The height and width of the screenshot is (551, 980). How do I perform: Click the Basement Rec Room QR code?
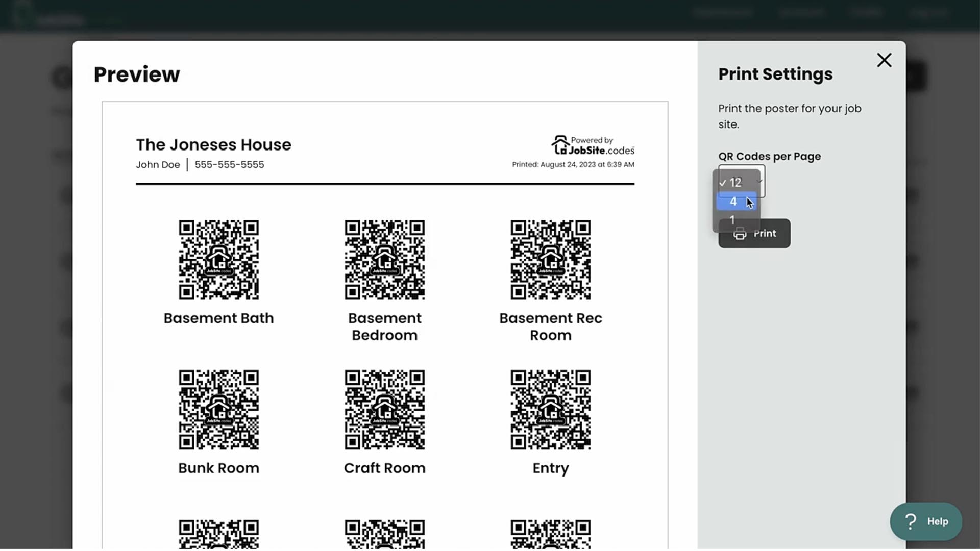[550, 260]
